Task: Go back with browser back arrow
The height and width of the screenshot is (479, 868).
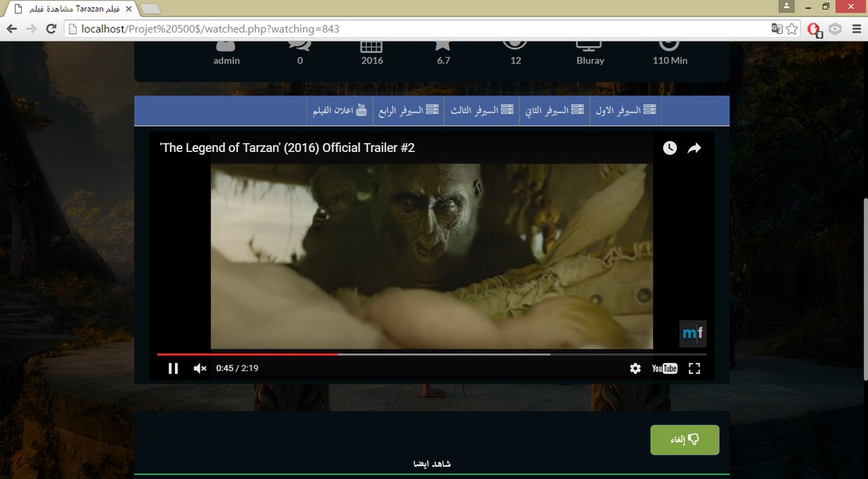Action: pos(12,29)
